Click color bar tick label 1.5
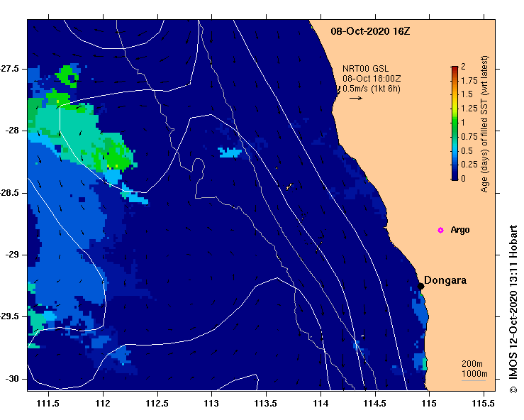Image resolution: width=524 pixels, height=420 pixels. [467, 94]
